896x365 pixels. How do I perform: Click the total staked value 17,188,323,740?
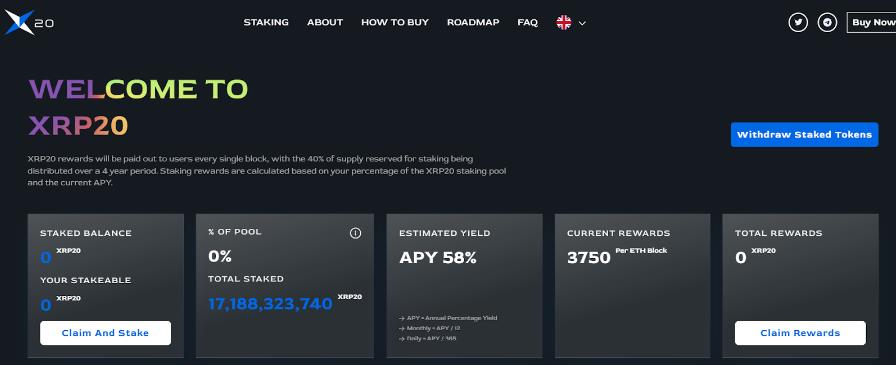[270, 303]
